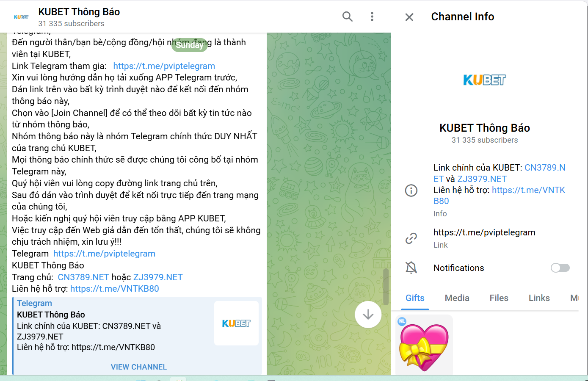Screen dimensions: 588x381
Task: Close the Channel Info panel
Action: 409,17
